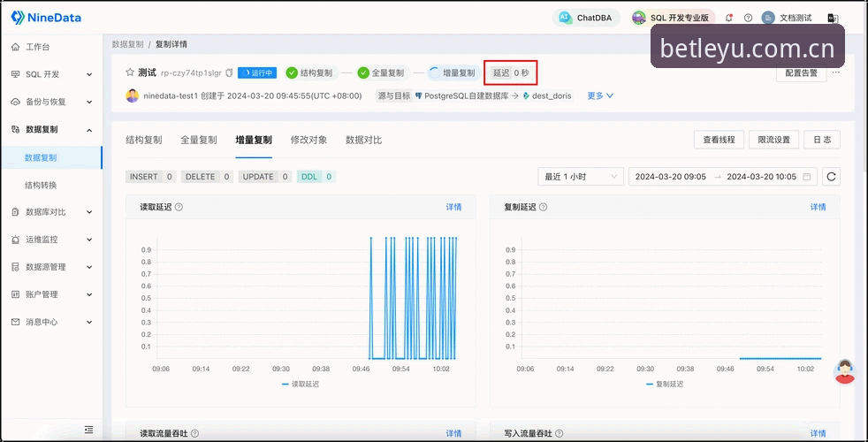868x442 pixels.
Task: Collapse the 数据复制 parent menu
Action: tap(51, 130)
